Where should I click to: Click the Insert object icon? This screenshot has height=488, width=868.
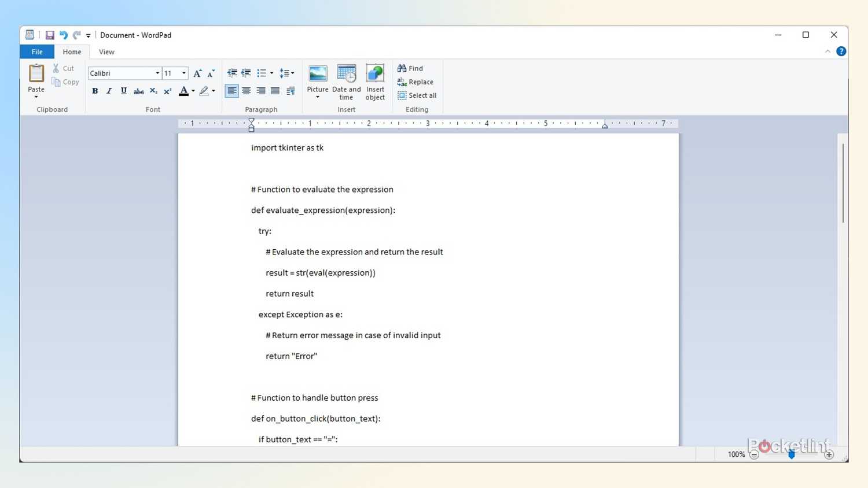coord(375,81)
